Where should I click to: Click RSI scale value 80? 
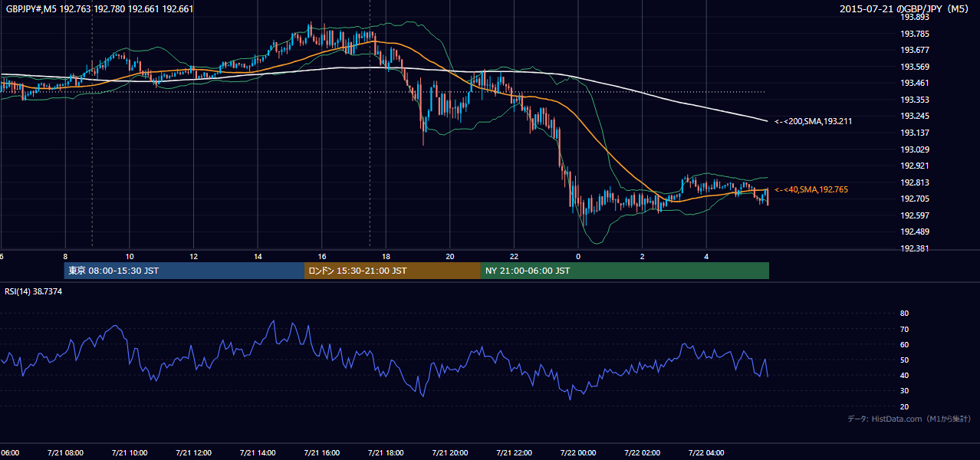tap(905, 314)
